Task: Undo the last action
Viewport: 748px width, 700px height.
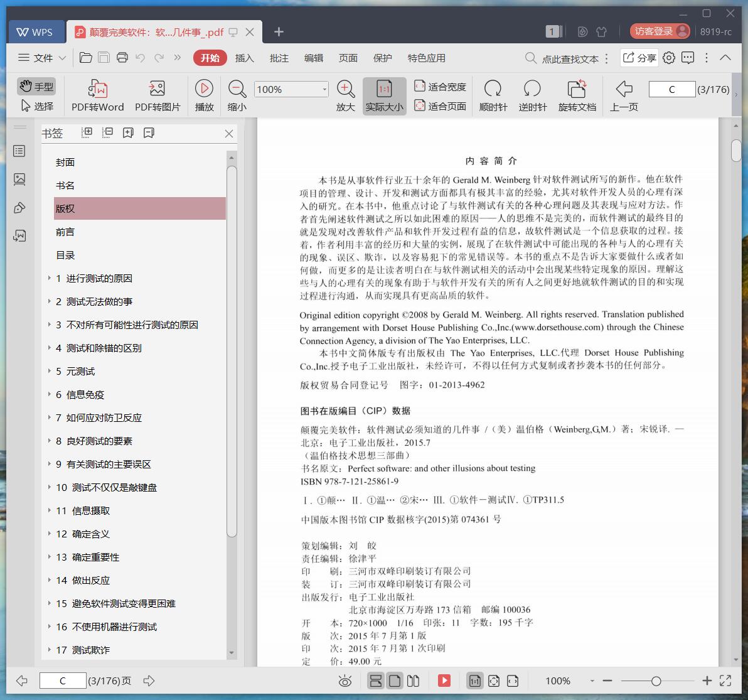Action: click(141, 58)
